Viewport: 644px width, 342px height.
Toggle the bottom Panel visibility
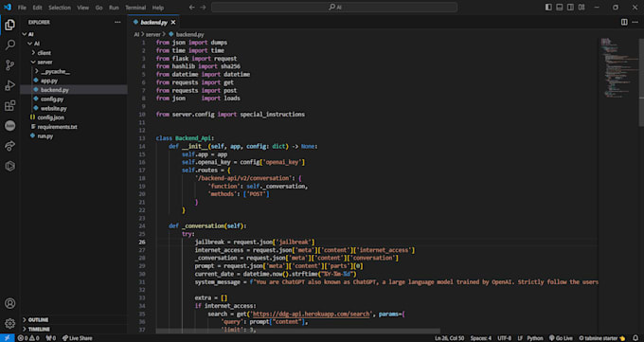pyautogui.click(x=560, y=8)
